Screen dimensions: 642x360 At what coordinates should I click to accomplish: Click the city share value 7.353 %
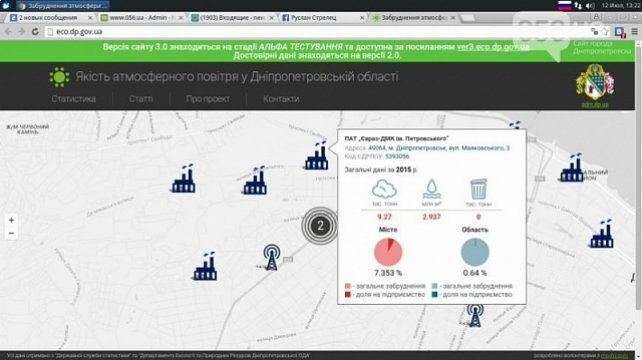coord(388,273)
